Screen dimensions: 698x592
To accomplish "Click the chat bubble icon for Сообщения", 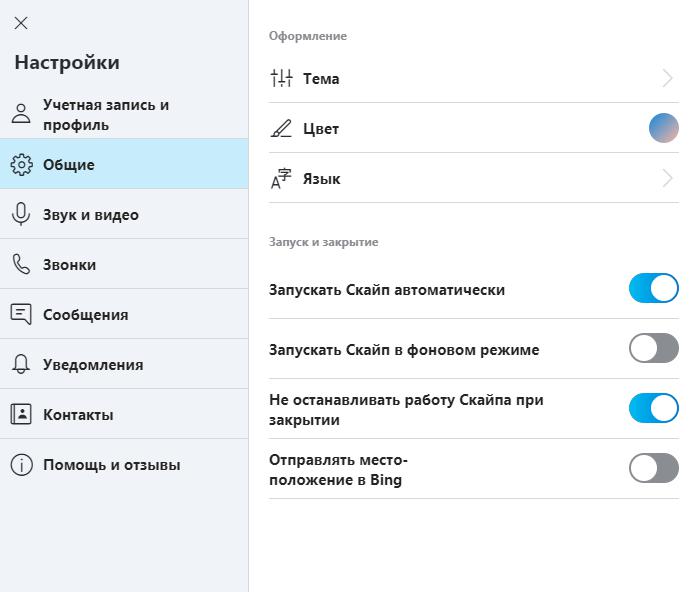I will point(21,314).
